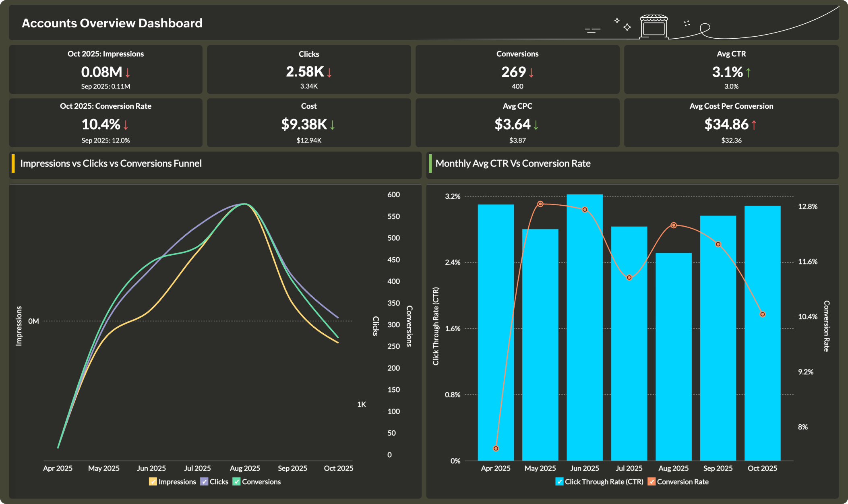Click the green up arrow next to Avg CTR
The height and width of the screenshot is (504, 848).
point(749,73)
